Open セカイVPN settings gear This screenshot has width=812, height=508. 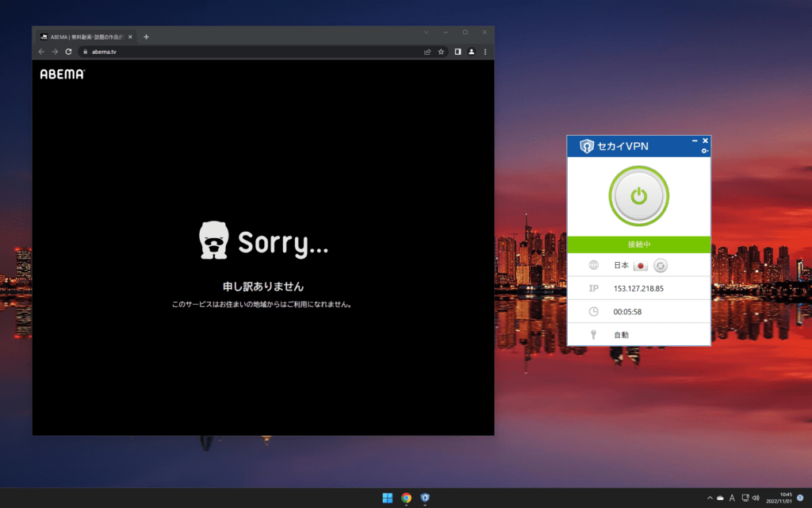704,151
